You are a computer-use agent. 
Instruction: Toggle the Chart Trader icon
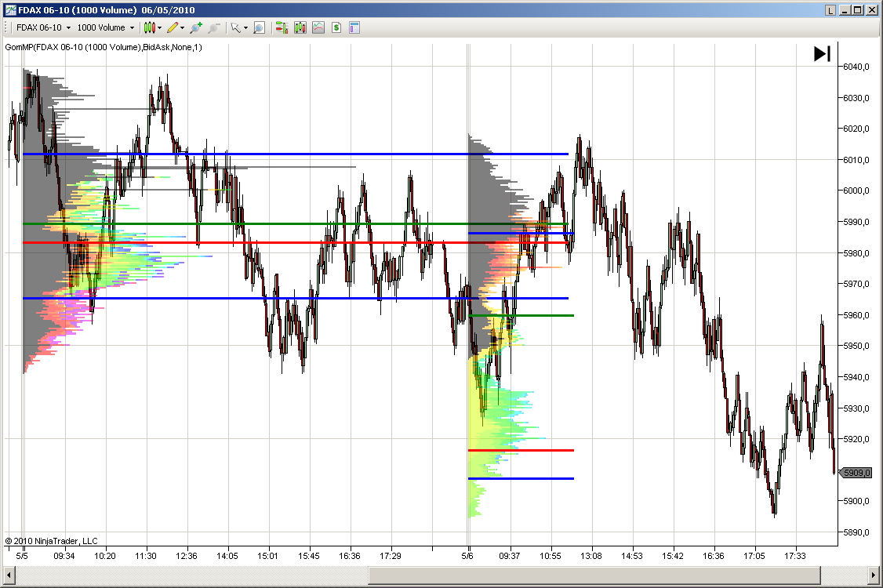point(282,27)
